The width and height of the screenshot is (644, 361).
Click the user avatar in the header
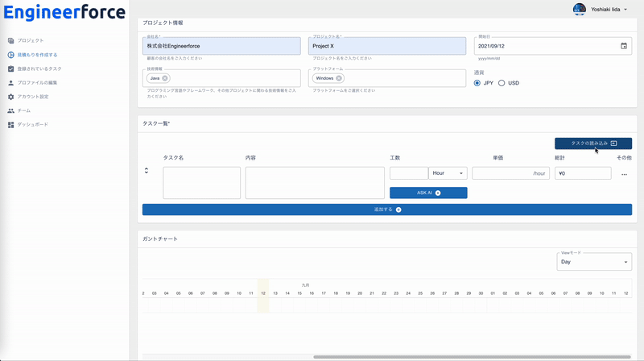pos(579,9)
